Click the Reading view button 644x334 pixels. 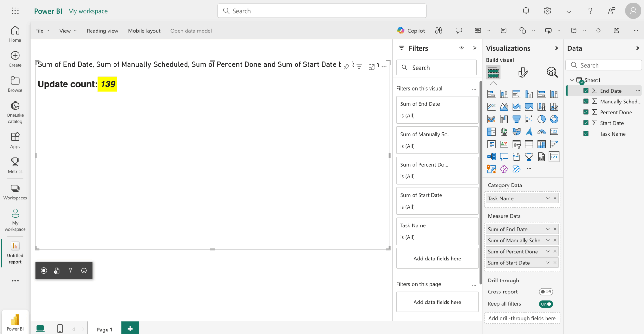103,31
